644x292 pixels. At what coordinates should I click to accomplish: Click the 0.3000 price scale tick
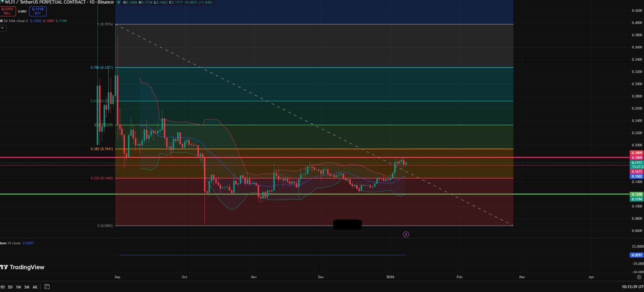pyautogui.click(x=637, y=84)
